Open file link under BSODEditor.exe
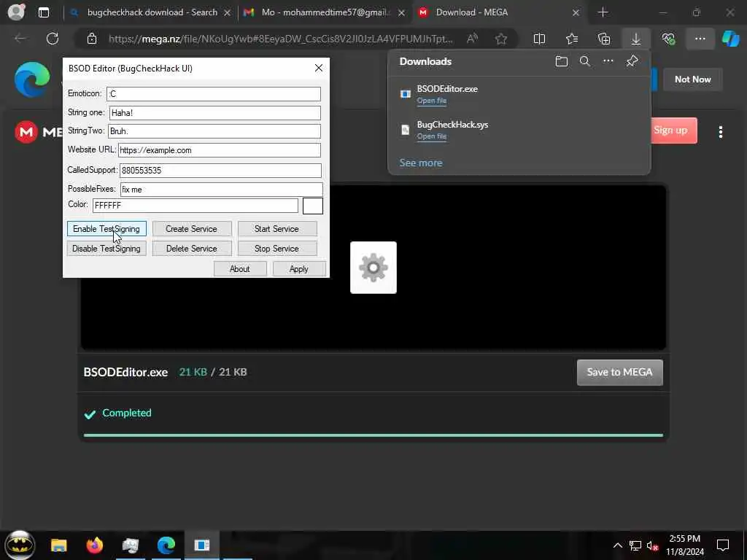This screenshot has width=747, height=560. click(x=432, y=101)
